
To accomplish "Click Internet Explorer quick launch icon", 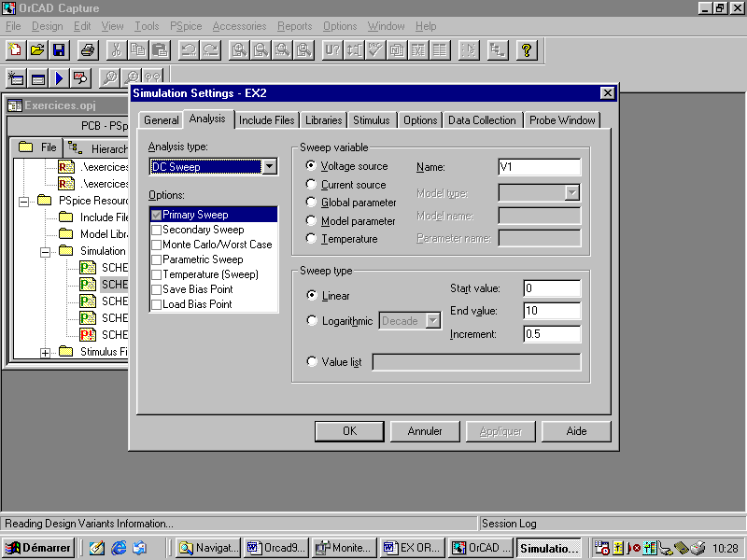I will pos(119,548).
